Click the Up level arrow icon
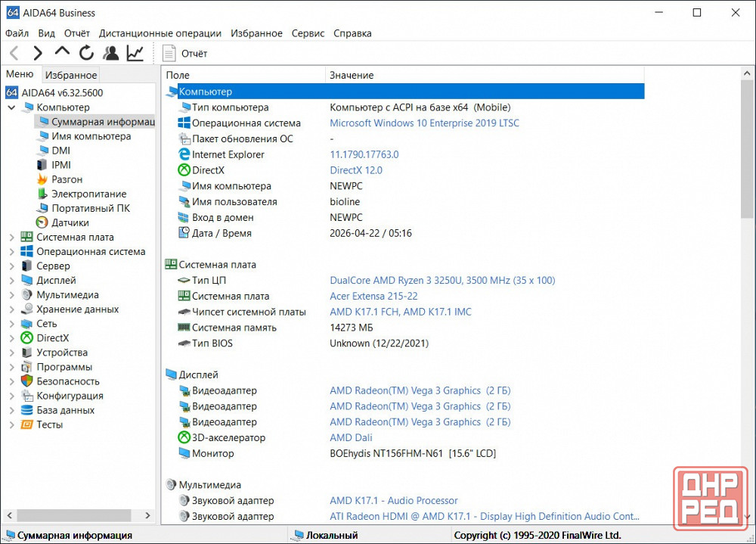 pyautogui.click(x=62, y=52)
